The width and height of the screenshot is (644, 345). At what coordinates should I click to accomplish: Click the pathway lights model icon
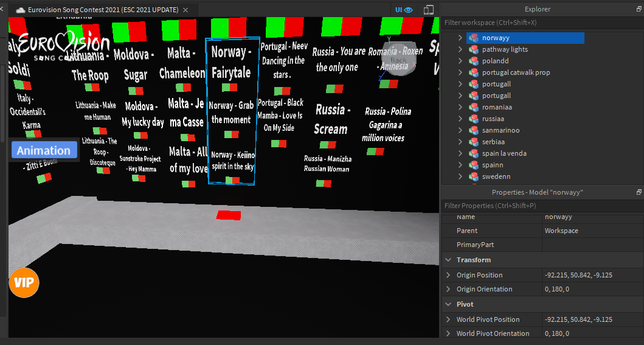pos(474,49)
